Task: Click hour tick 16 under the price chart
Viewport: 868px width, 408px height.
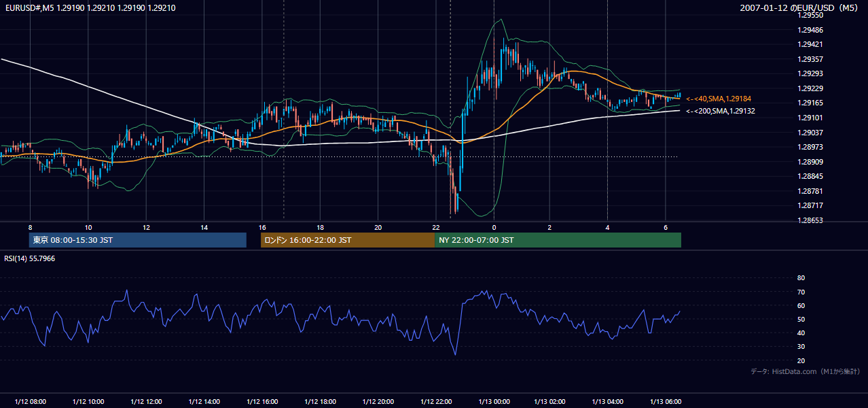Action: (262, 227)
